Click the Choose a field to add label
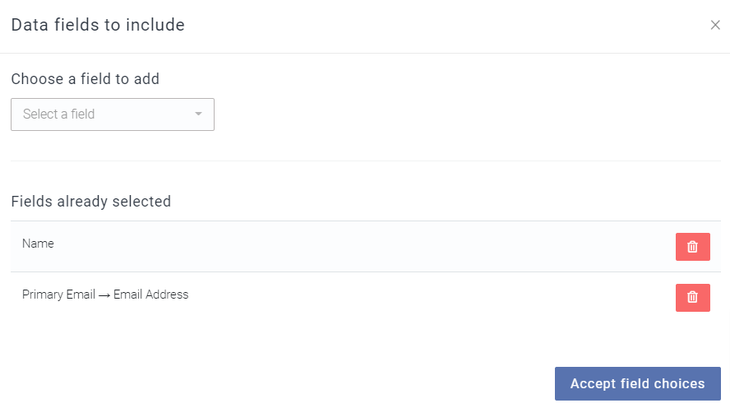The image size is (730, 409). [85, 78]
